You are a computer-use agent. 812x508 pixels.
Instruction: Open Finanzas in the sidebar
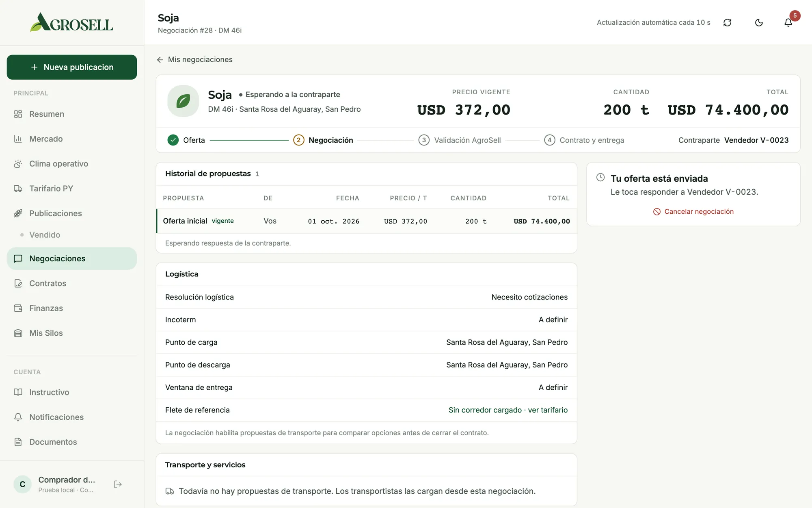pyautogui.click(x=72, y=308)
